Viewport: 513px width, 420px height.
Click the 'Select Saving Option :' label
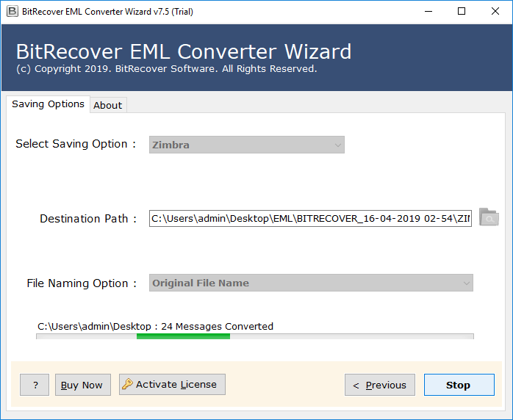tap(76, 144)
